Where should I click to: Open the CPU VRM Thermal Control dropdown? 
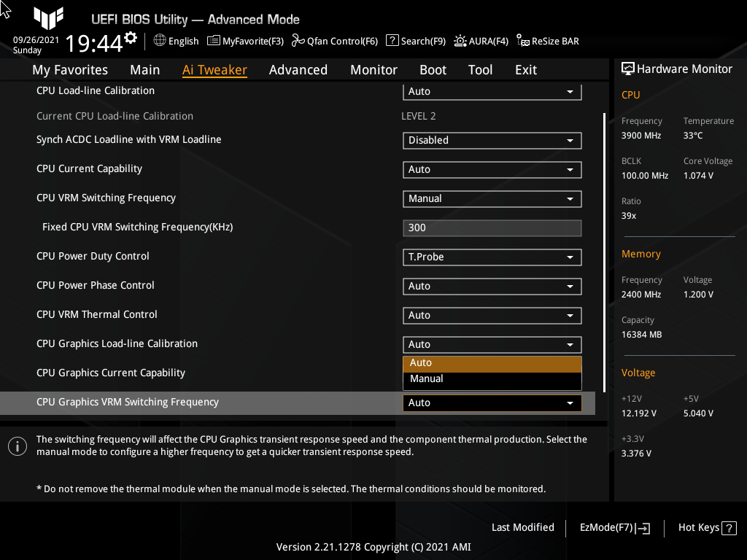492,315
